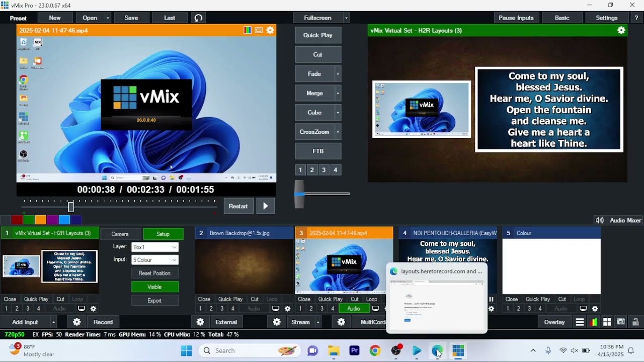Open the colour bars icon in preview header
644x362 pixels.
pos(248,30)
